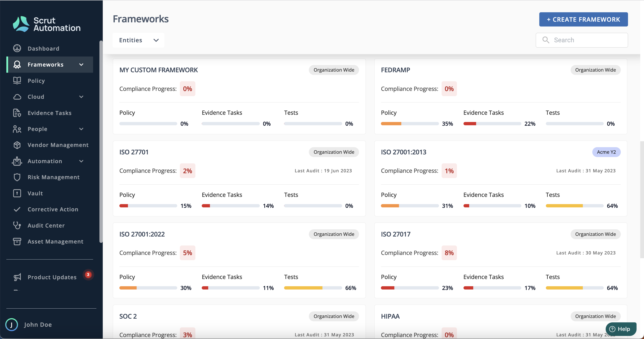Click the Cloud icon in sidebar
The height and width of the screenshot is (339, 644).
pos(17,97)
